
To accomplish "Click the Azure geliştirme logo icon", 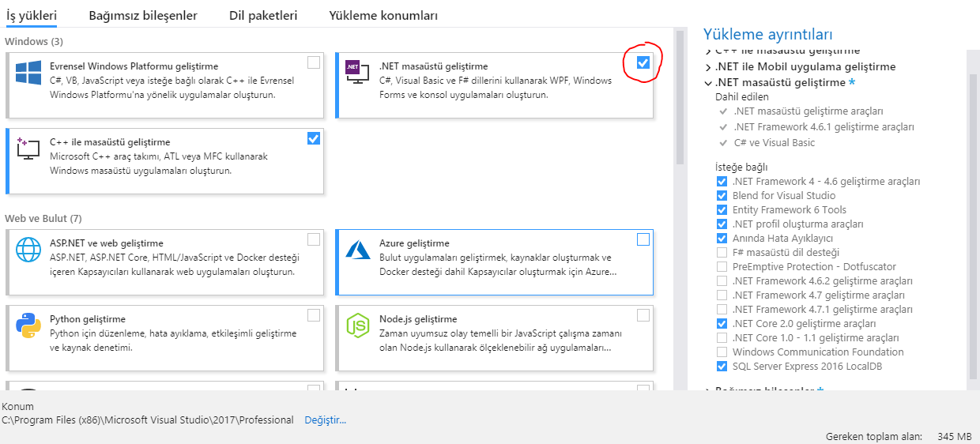I will click(x=358, y=250).
